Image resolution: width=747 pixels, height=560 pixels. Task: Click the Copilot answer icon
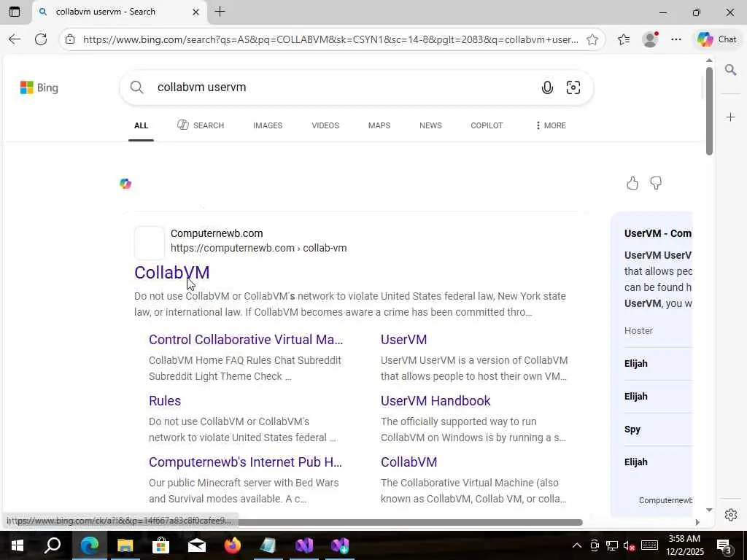(125, 184)
